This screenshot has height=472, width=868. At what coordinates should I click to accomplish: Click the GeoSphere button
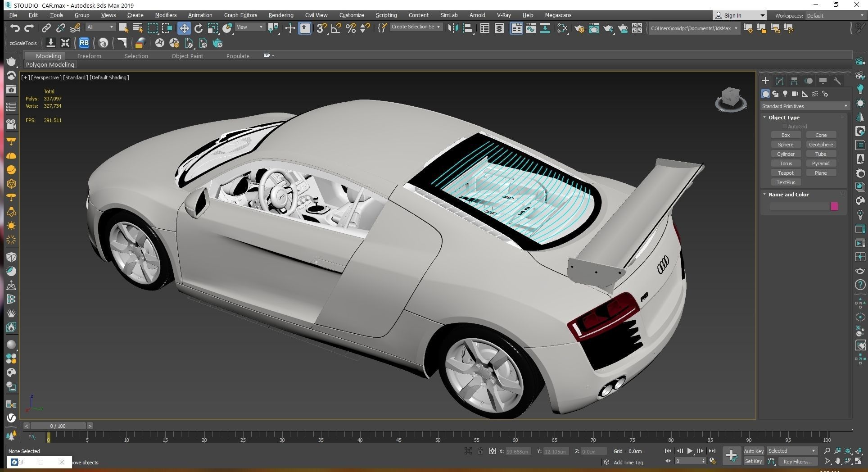click(821, 145)
